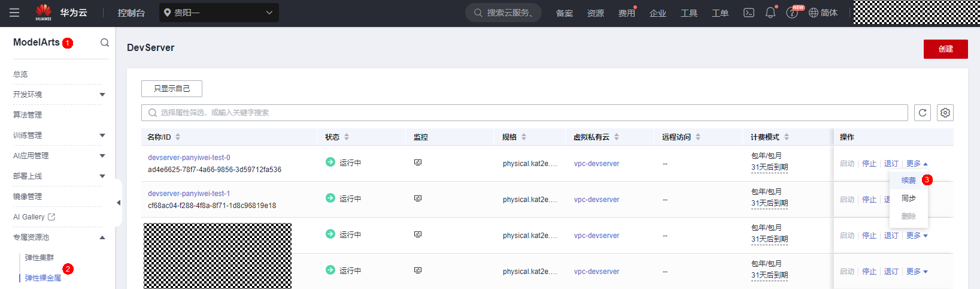
Task: Click monitoring icon for devserver-panyiwei-test-0
Action: tap(418, 162)
